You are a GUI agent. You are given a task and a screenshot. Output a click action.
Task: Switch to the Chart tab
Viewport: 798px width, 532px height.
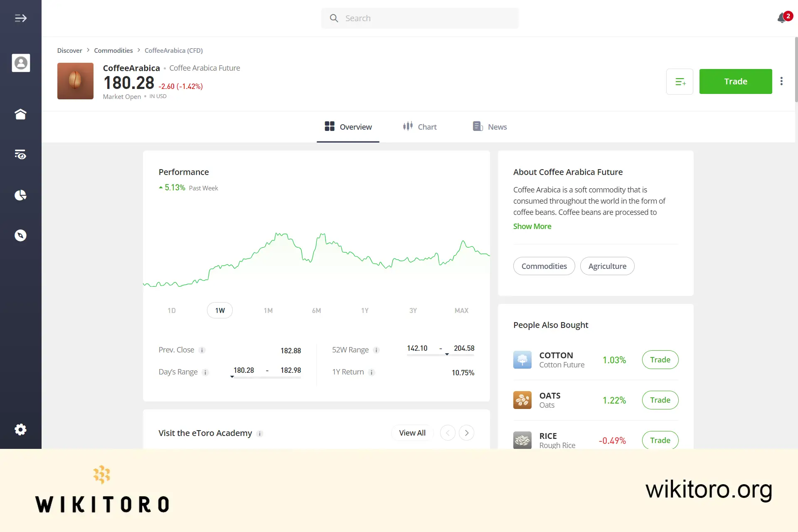click(x=420, y=126)
